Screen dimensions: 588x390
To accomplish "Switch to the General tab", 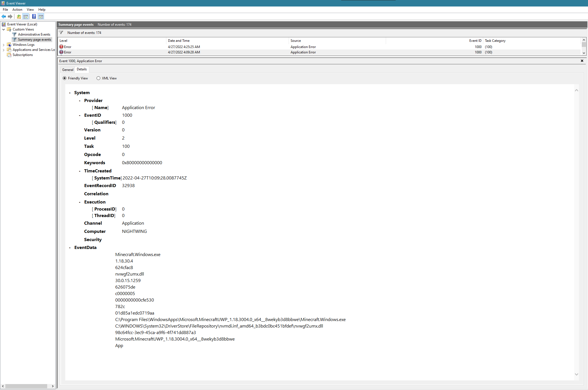I will [x=67, y=70].
